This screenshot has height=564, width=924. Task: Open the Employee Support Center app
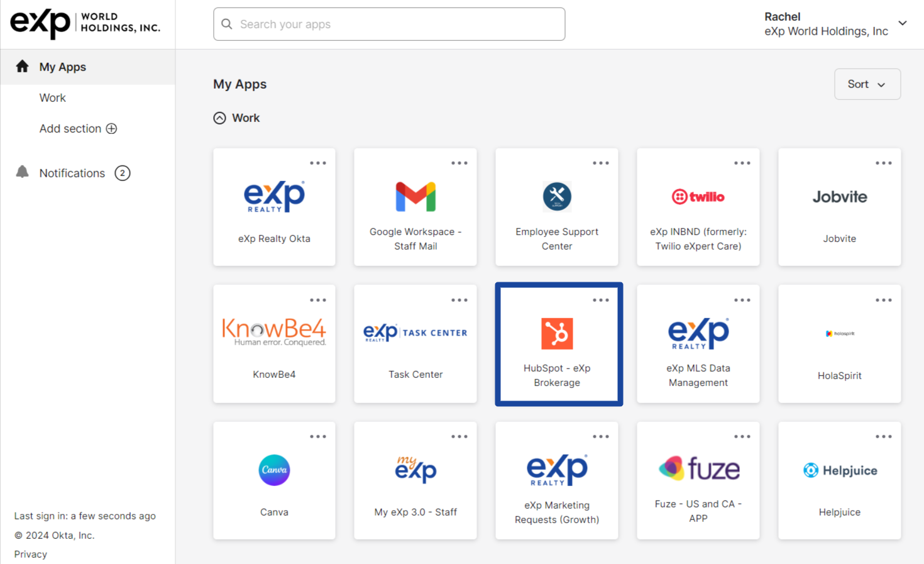tap(557, 207)
